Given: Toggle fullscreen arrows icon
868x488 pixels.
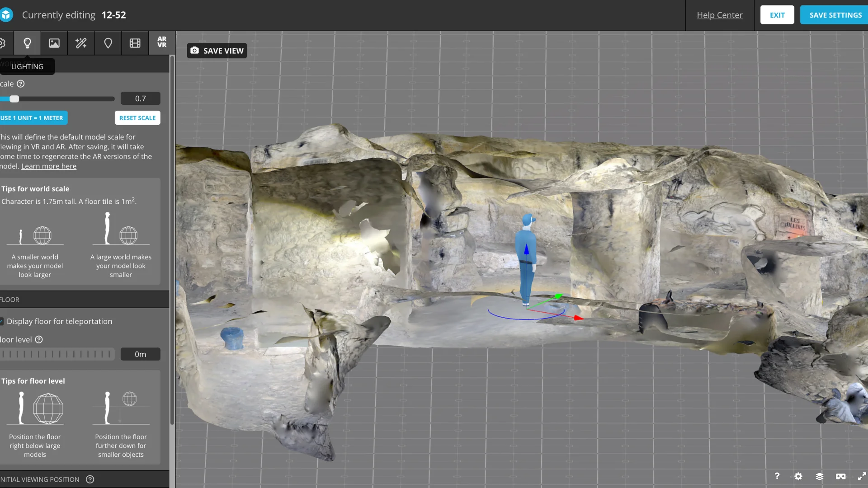Looking at the screenshot, I should 862,476.
